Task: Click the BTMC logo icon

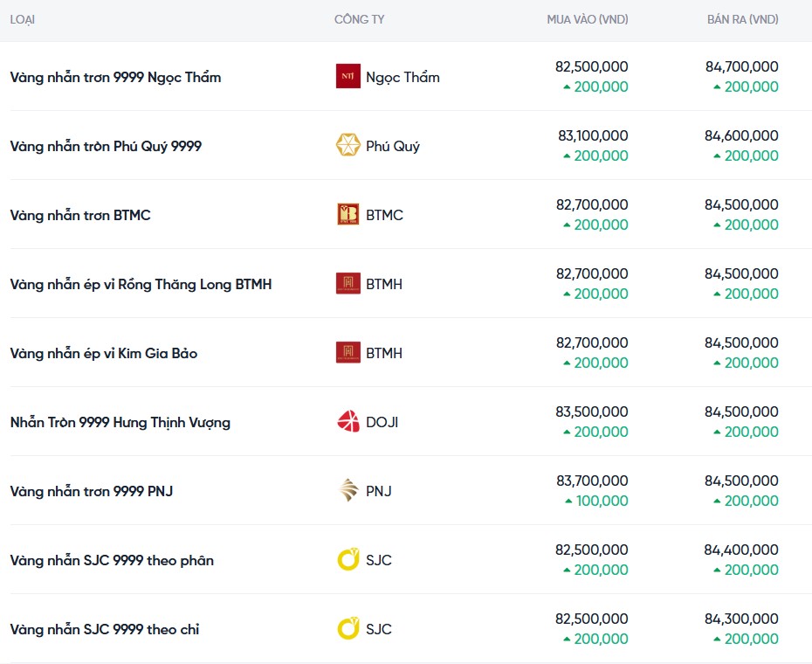Action: (348, 215)
